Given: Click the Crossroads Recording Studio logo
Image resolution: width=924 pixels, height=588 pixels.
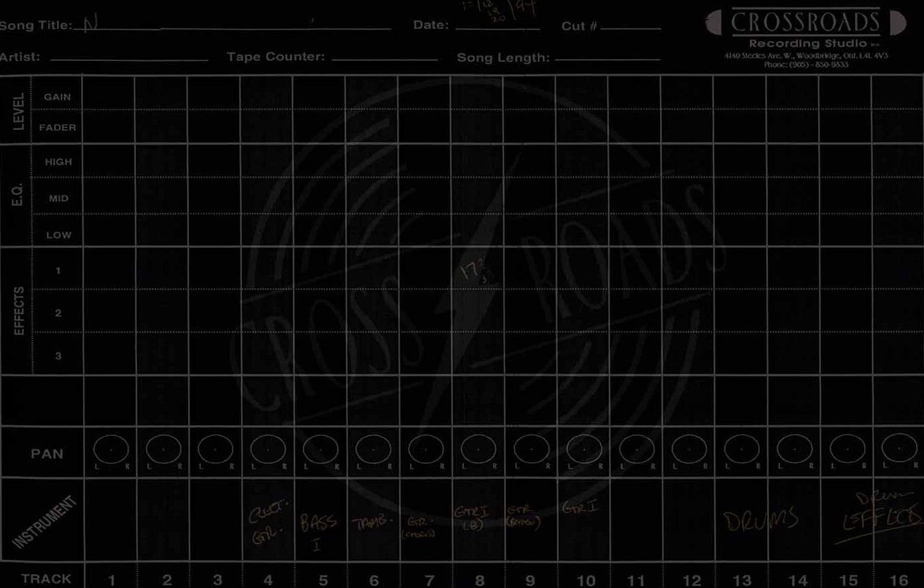Looking at the screenshot, I should [806, 37].
